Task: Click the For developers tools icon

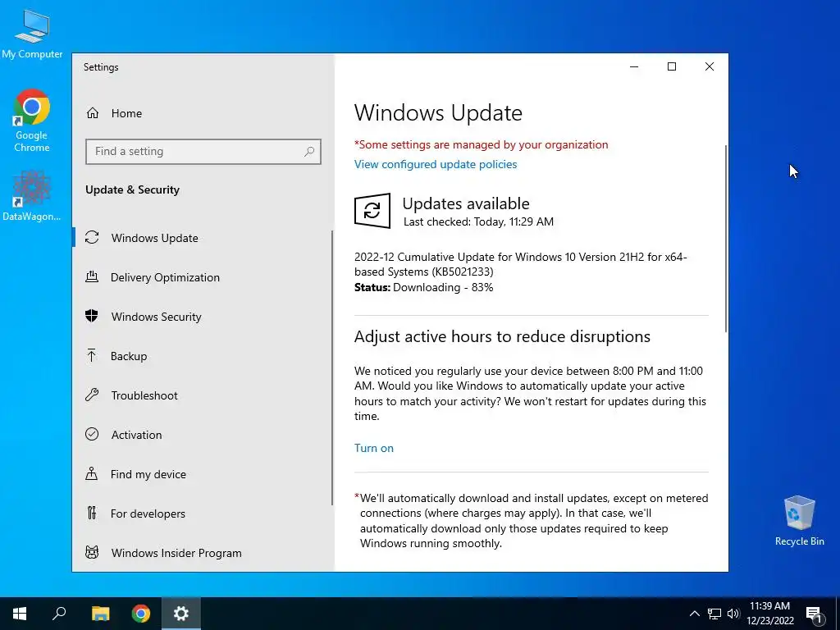Action: tap(92, 514)
